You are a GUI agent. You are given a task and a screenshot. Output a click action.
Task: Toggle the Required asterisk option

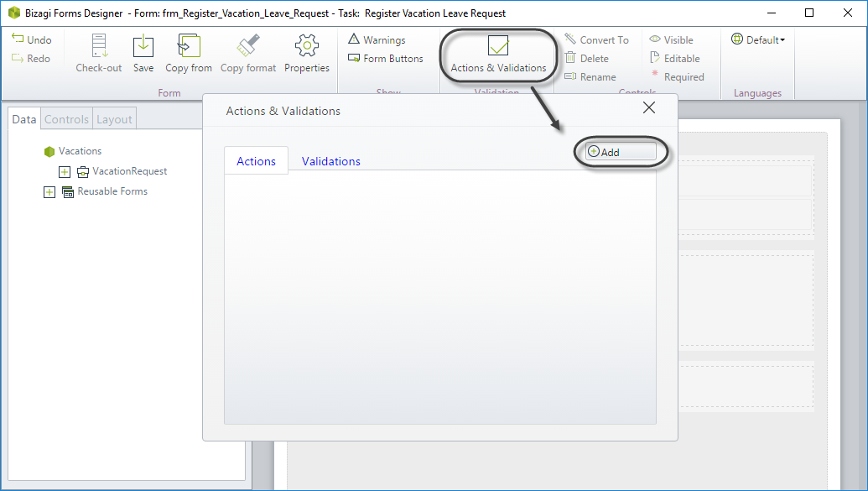[x=677, y=76]
